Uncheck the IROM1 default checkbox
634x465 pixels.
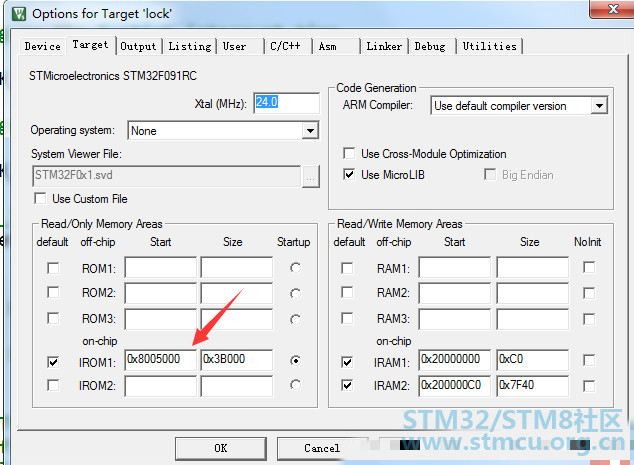[x=53, y=360]
